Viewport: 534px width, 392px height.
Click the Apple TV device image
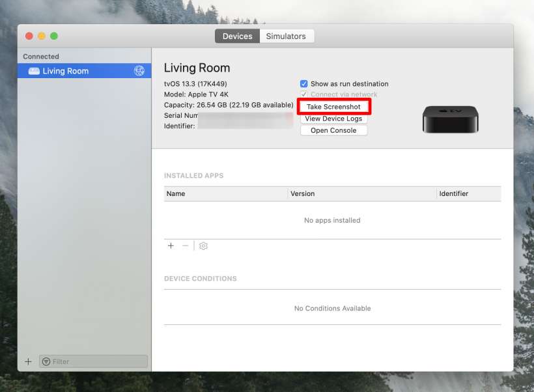tap(451, 119)
